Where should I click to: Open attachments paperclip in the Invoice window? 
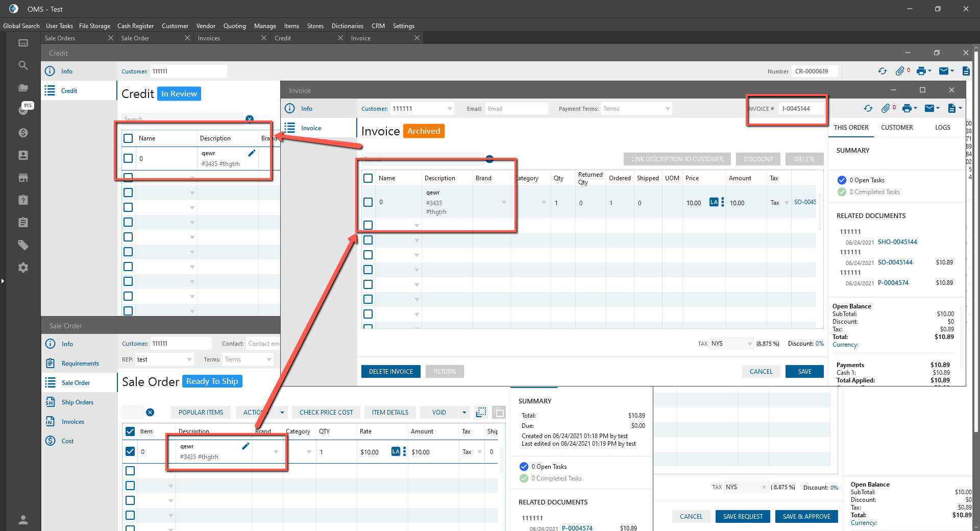(x=886, y=108)
